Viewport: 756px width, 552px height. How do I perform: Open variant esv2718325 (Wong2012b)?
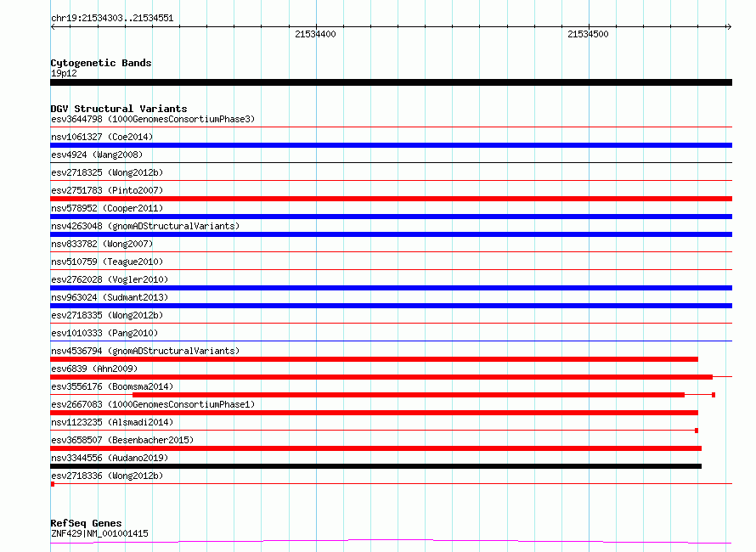pos(107,172)
